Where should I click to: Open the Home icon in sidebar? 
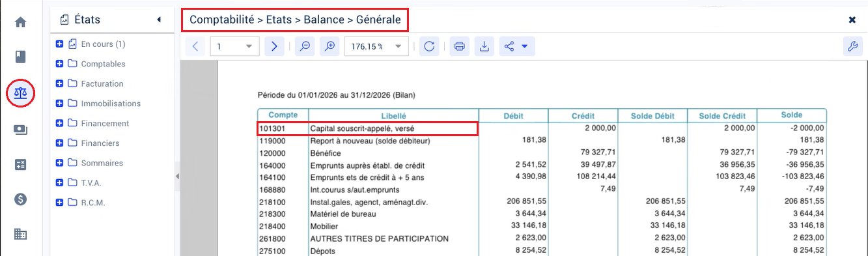click(20, 22)
